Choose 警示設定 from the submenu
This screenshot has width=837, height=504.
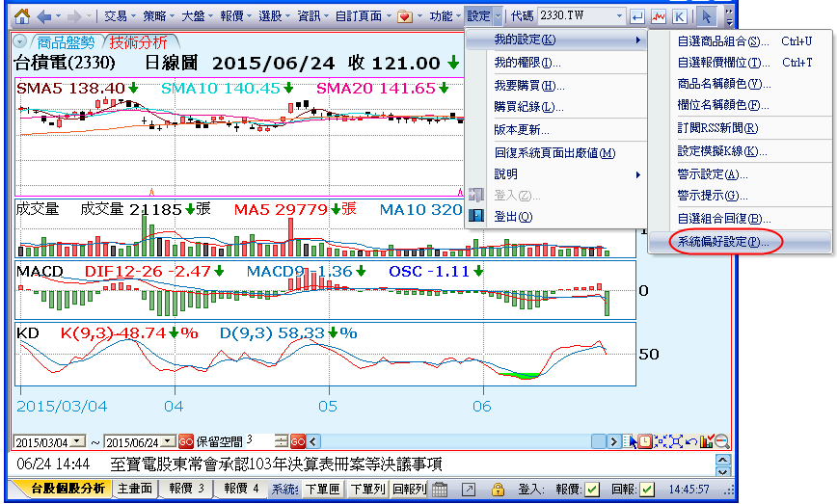click(x=712, y=174)
